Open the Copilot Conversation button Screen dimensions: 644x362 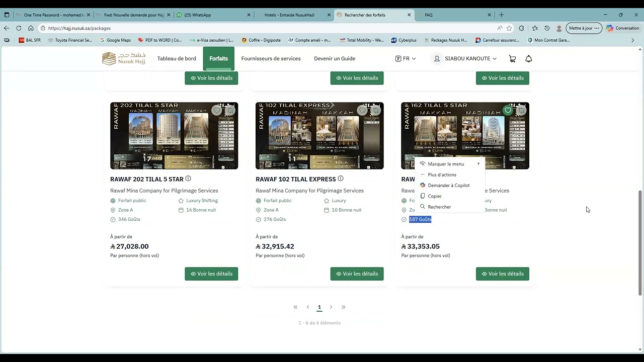click(623, 28)
